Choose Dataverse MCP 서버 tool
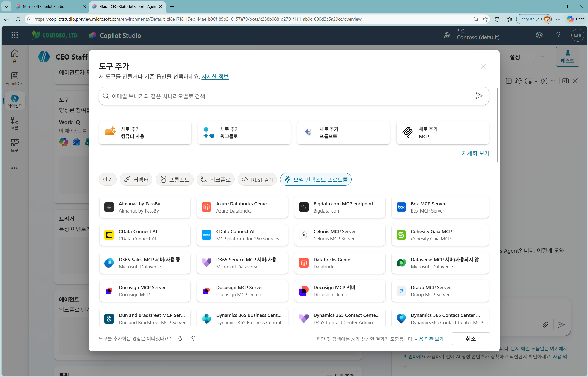Screen dimensions: 588x377 pyautogui.click(x=440, y=263)
